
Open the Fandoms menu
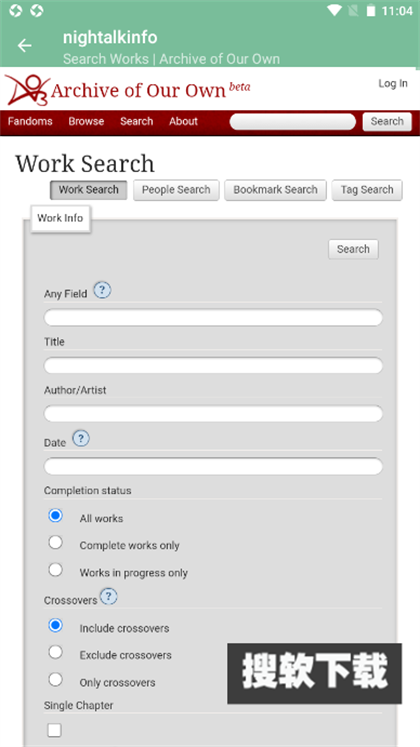pyautogui.click(x=30, y=121)
